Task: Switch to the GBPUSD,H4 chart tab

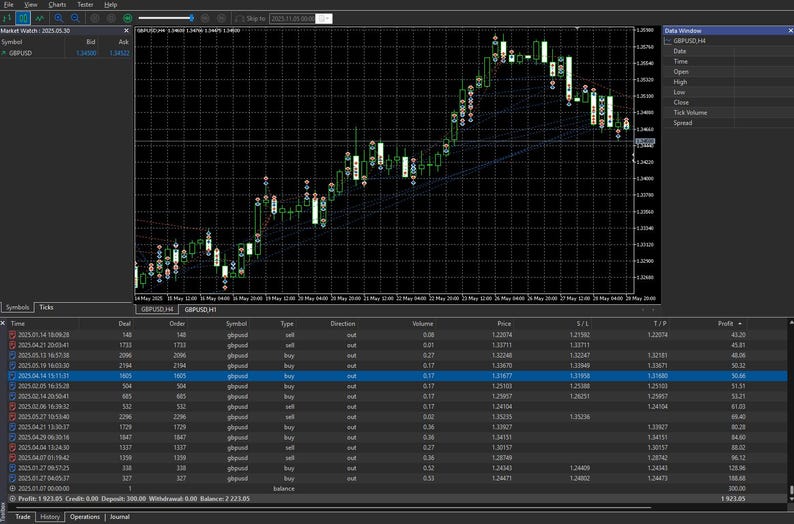Action: pyautogui.click(x=157, y=309)
